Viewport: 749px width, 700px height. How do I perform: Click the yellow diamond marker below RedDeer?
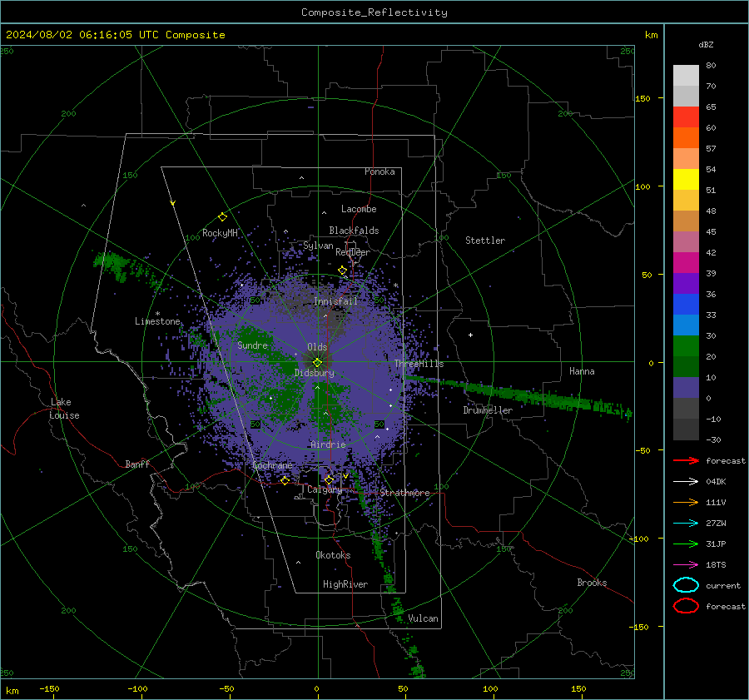pos(342,271)
